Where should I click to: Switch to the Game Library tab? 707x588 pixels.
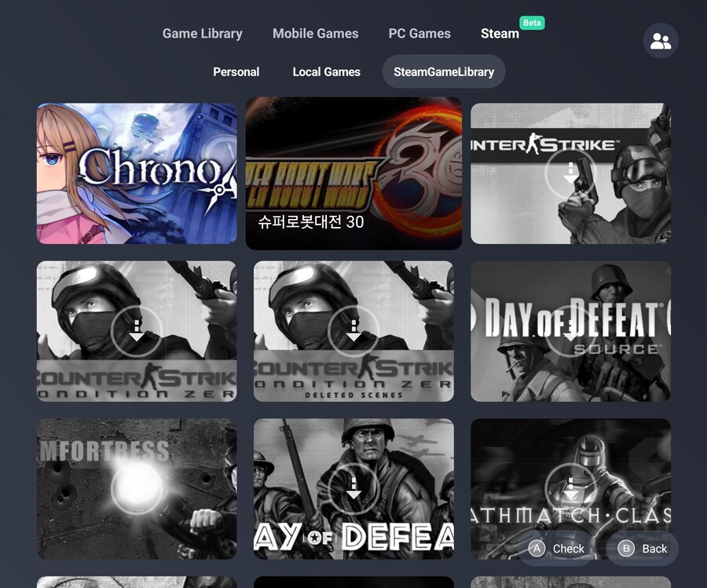coord(203,33)
